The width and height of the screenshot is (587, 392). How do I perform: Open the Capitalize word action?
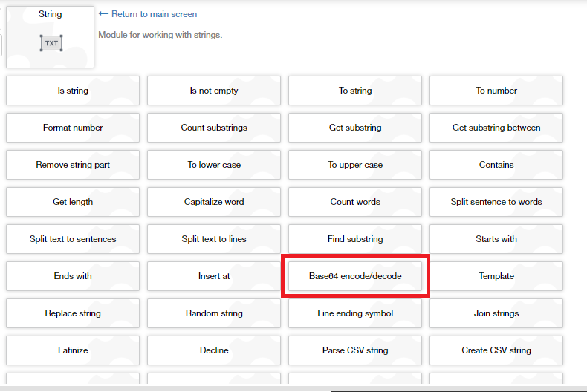(x=214, y=202)
